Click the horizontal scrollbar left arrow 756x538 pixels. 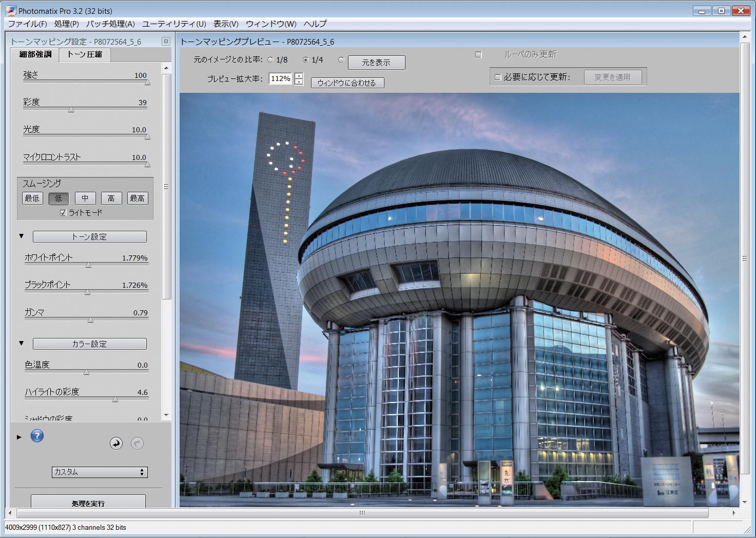click(10, 513)
